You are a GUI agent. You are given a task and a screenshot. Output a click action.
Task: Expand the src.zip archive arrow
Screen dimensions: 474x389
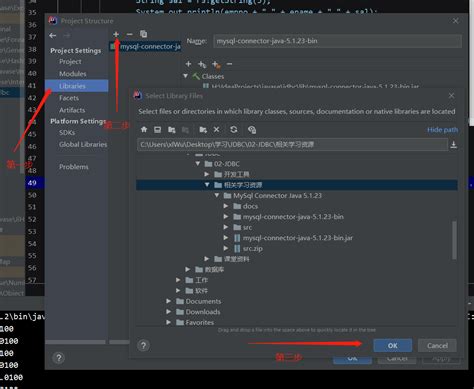(226, 248)
